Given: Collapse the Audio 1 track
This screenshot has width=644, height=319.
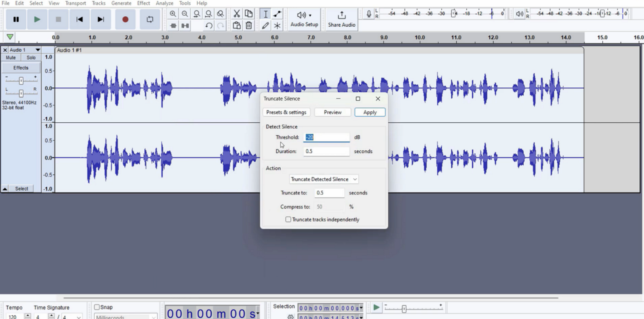Looking at the screenshot, I should [5, 189].
